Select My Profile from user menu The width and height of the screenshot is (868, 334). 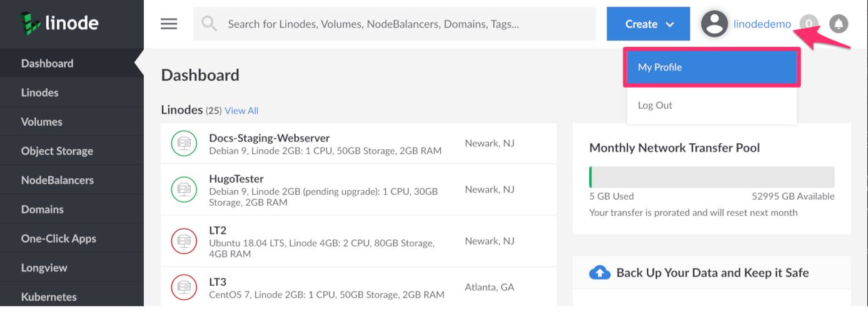click(x=712, y=68)
